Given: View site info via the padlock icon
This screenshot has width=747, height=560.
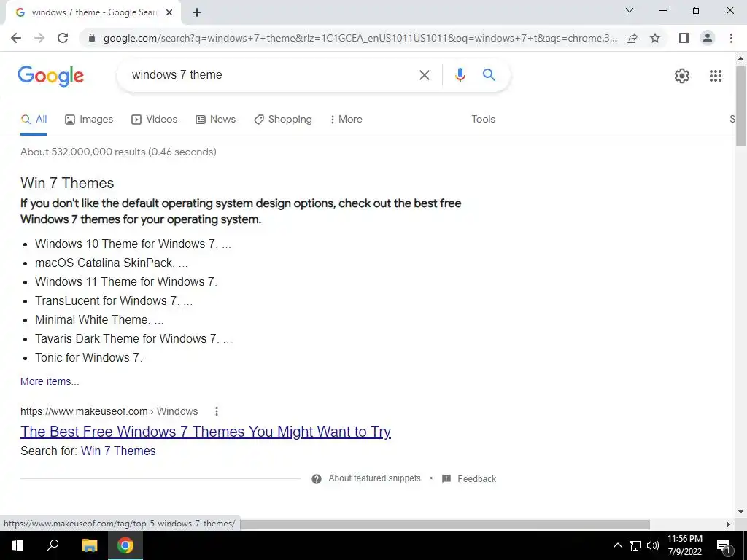Looking at the screenshot, I should tap(93, 38).
